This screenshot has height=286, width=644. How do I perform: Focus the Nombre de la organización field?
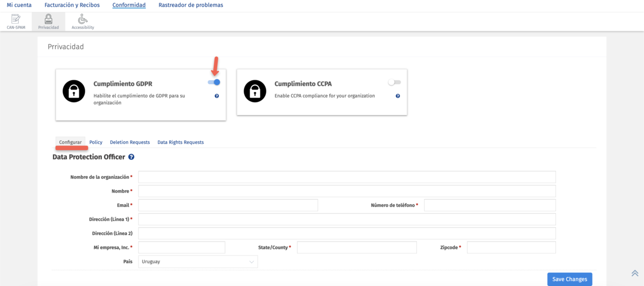[x=347, y=177]
